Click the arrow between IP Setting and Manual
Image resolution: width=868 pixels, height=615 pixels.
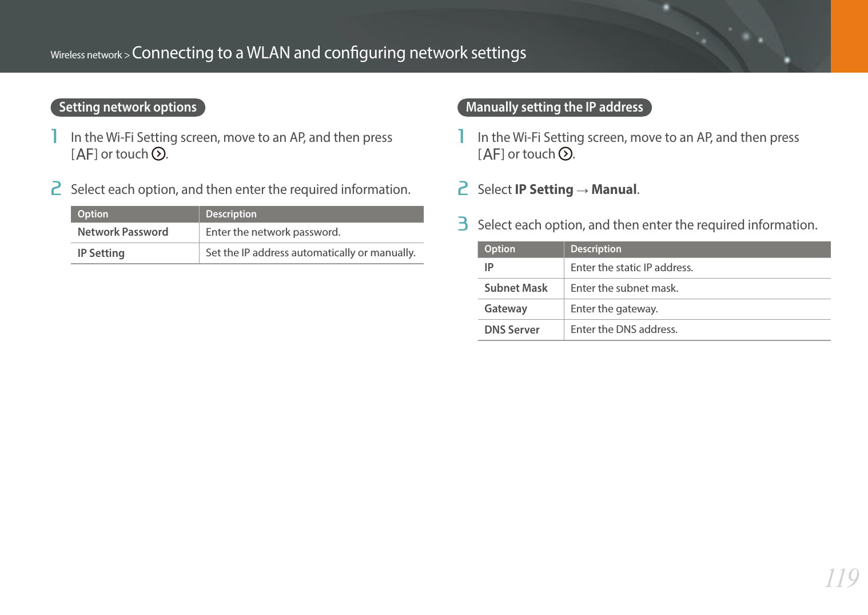582,190
